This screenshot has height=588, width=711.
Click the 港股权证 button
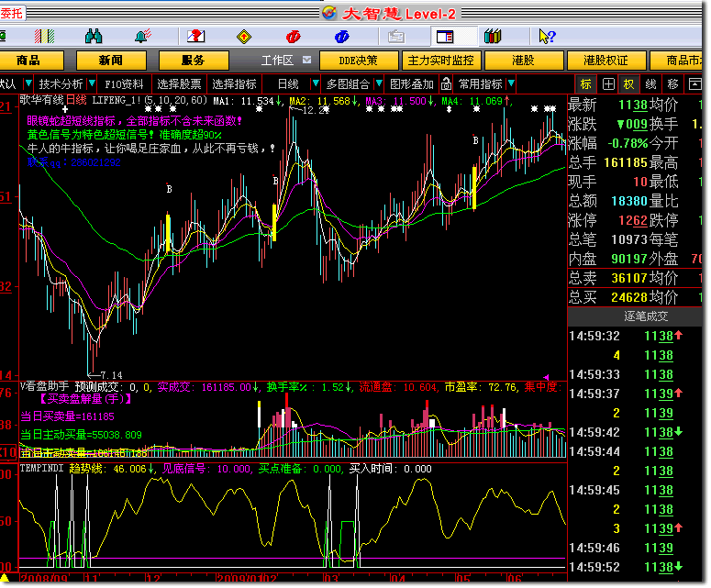click(605, 61)
